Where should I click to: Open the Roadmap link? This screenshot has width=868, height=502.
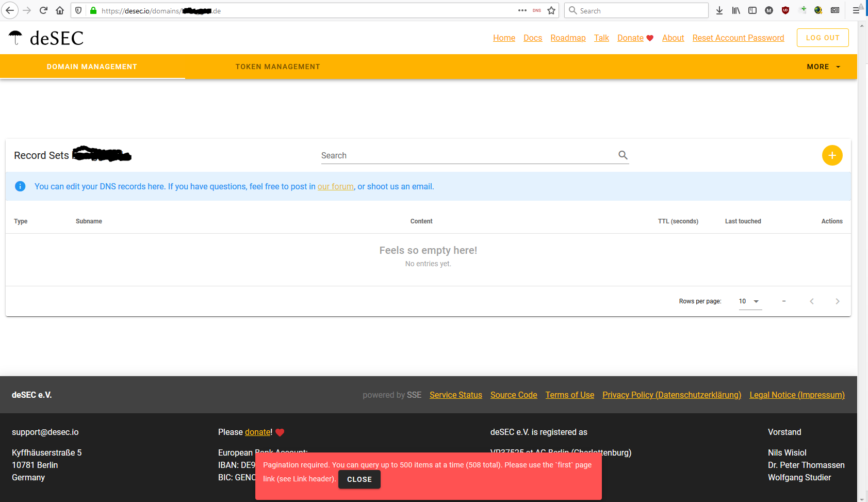[568, 38]
